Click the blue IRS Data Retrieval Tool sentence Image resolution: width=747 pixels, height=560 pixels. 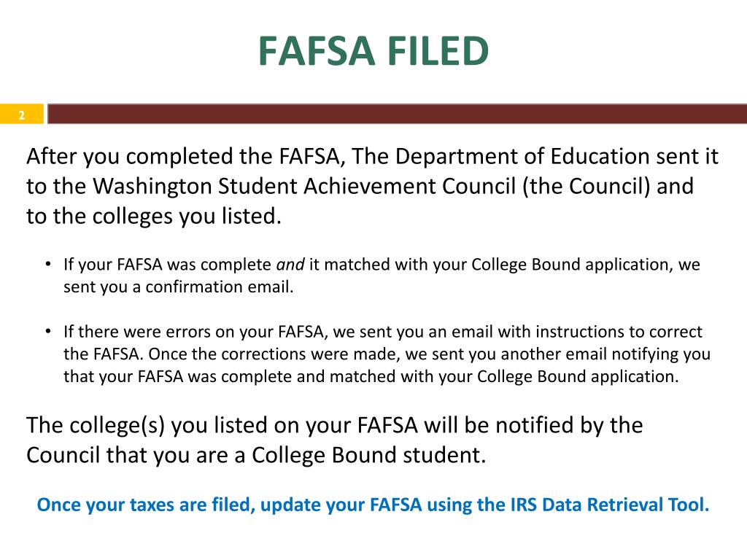click(x=373, y=505)
